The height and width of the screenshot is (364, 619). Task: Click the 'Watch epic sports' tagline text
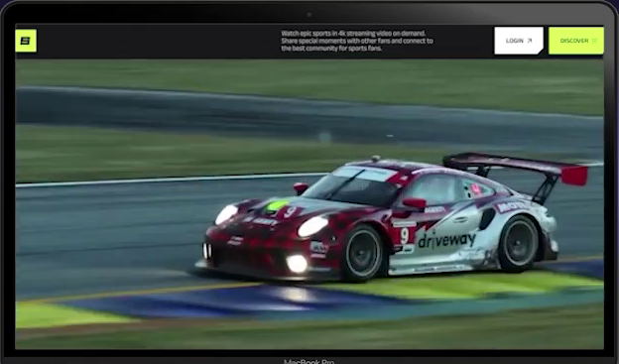pyautogui.click(x=357, y=41)
